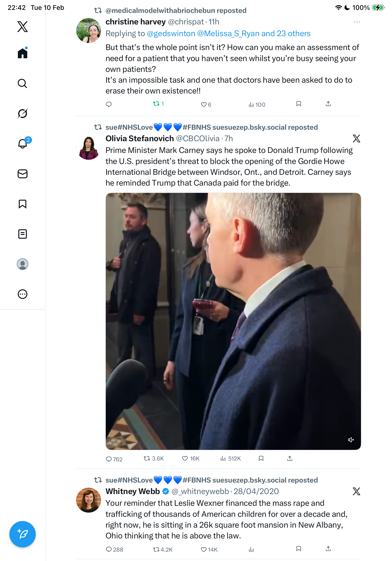Screen dimensions: 392x561
Task: Open Messages envelope in sidebar
Action: click(23, 174)
